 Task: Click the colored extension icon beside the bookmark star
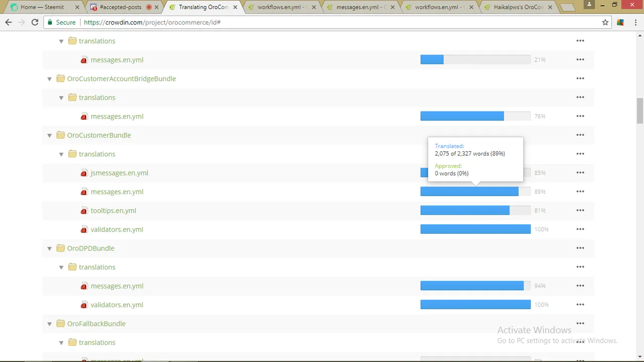point(620,22)
